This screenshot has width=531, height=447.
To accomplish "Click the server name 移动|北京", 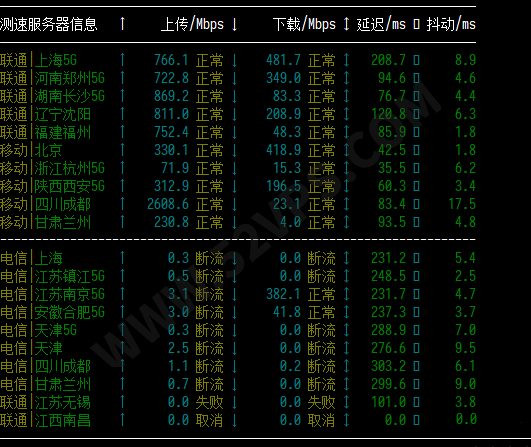I will [x=31, y=150].
